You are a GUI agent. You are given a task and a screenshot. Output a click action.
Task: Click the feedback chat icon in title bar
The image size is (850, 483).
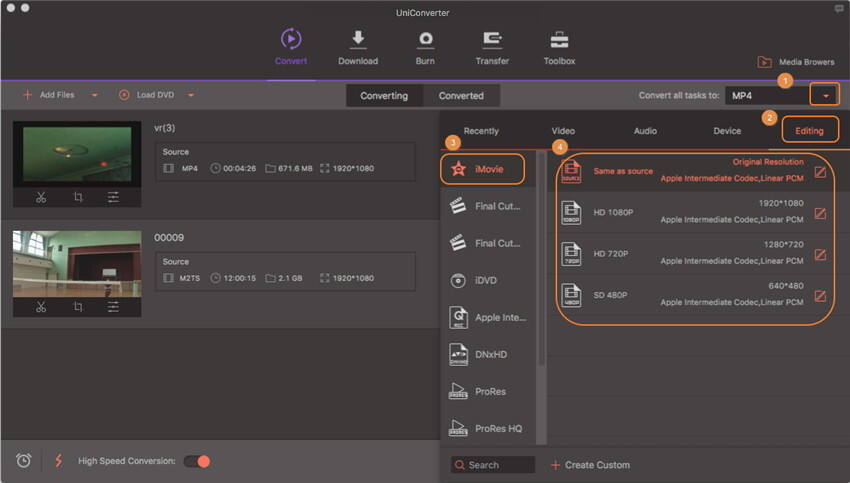click(839, 9)
